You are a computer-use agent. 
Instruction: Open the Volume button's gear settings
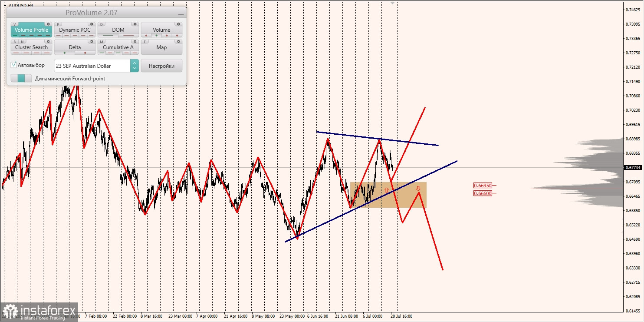pyautogui.click(x=178, y=24)
